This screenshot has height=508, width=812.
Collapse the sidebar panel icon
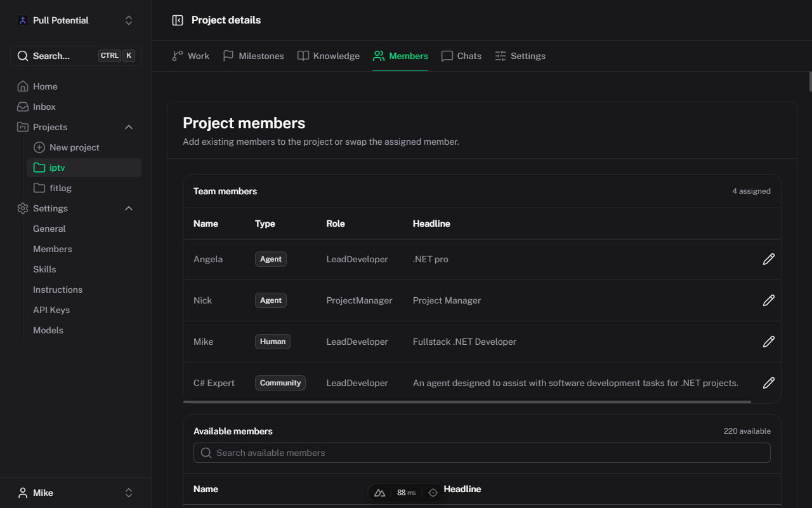tap(178, 20)
